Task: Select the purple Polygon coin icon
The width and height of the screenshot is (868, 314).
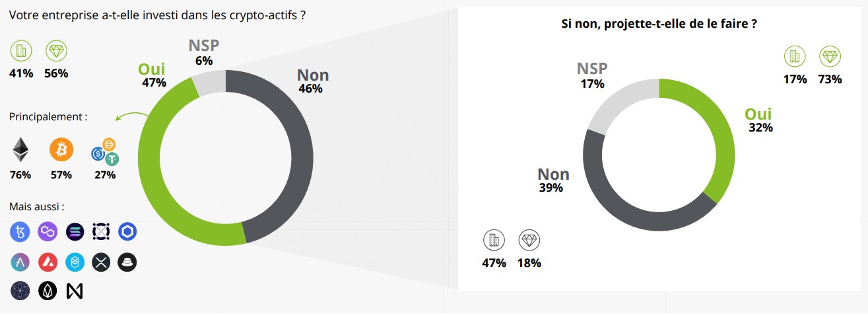Action: click(x=48, y=231)
